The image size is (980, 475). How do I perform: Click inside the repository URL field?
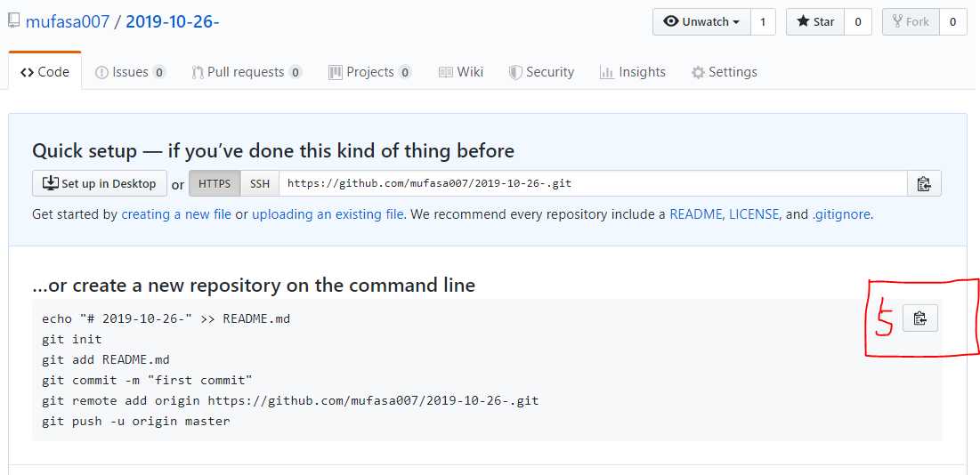point(593,183)
